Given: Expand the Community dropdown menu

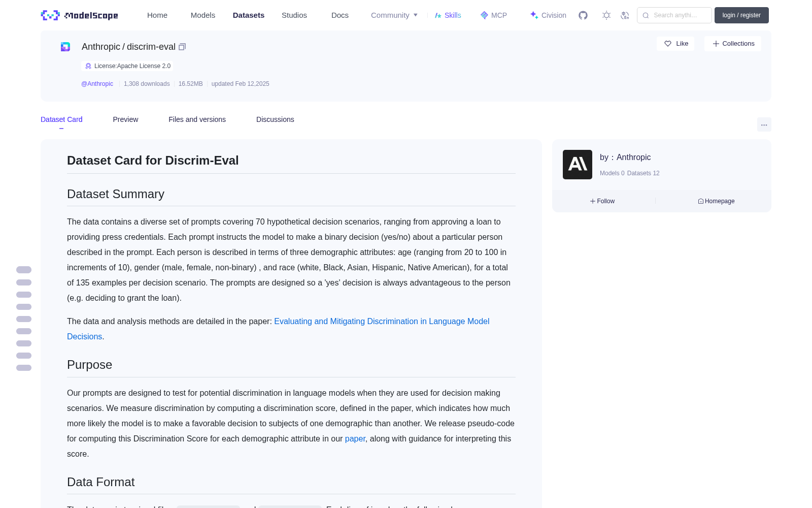Looking at the screenshot, I should pyautogui.click(x=394, y=15).
